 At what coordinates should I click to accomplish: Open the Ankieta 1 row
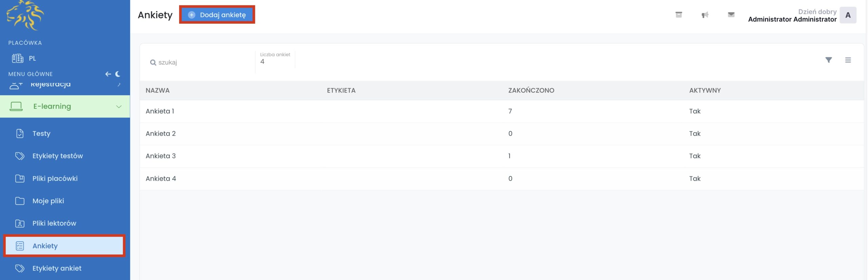[x=160, y=111]
